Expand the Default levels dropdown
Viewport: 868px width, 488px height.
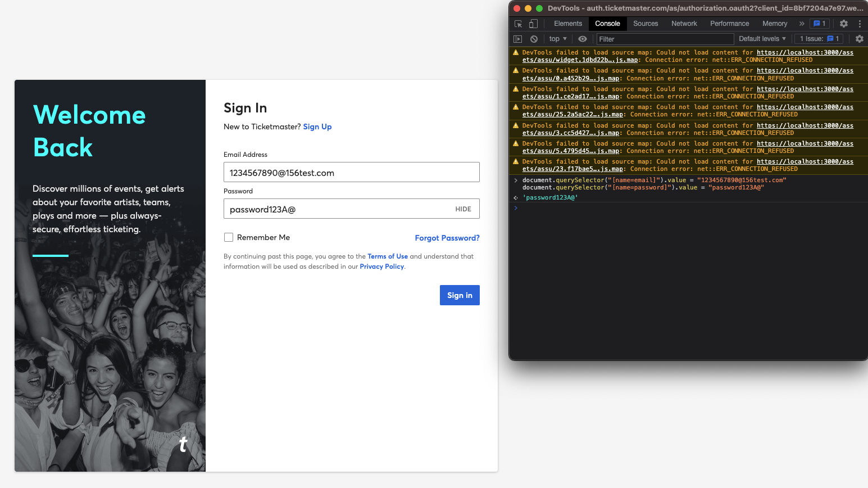762,39
